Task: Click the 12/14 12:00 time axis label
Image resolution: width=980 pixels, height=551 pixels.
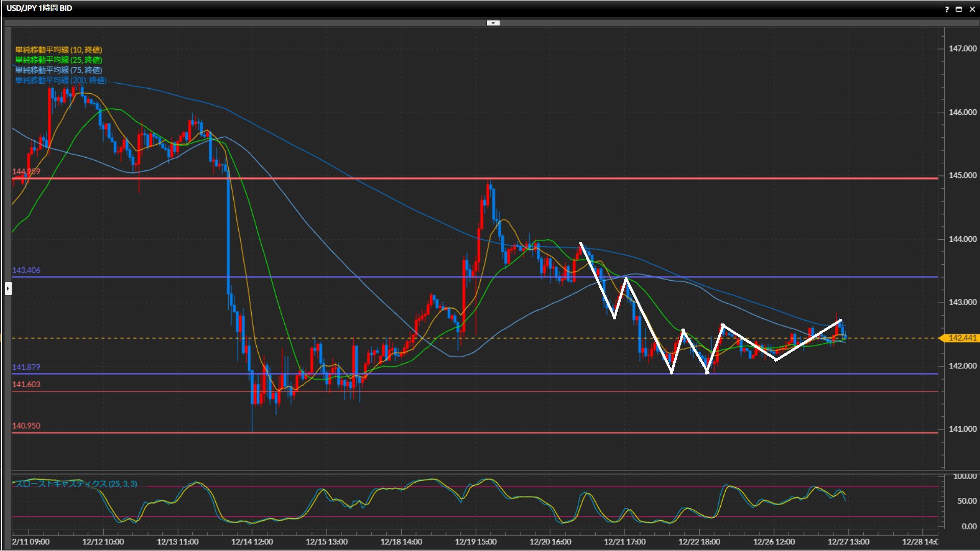Action: 252,542
